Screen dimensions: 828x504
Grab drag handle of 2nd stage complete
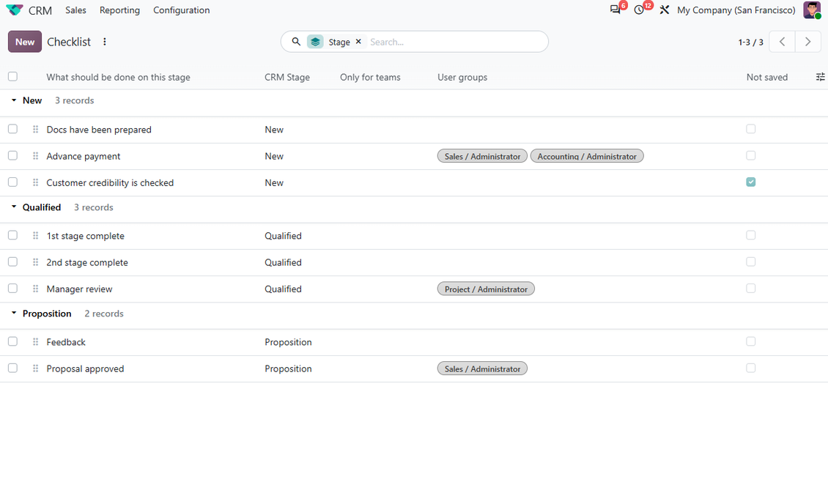[35, 262]
